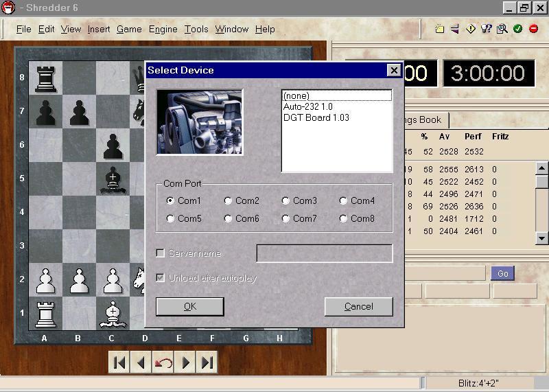Pick Auto-232 1.0 from device list

pyautogui.click(x=307, y=107)
